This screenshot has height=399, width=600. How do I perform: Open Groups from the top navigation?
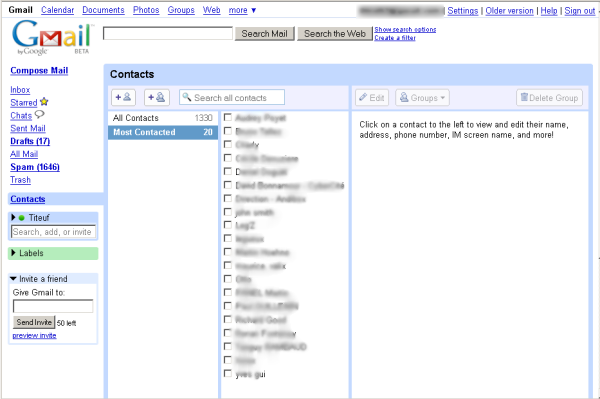[x=181, y=10]
